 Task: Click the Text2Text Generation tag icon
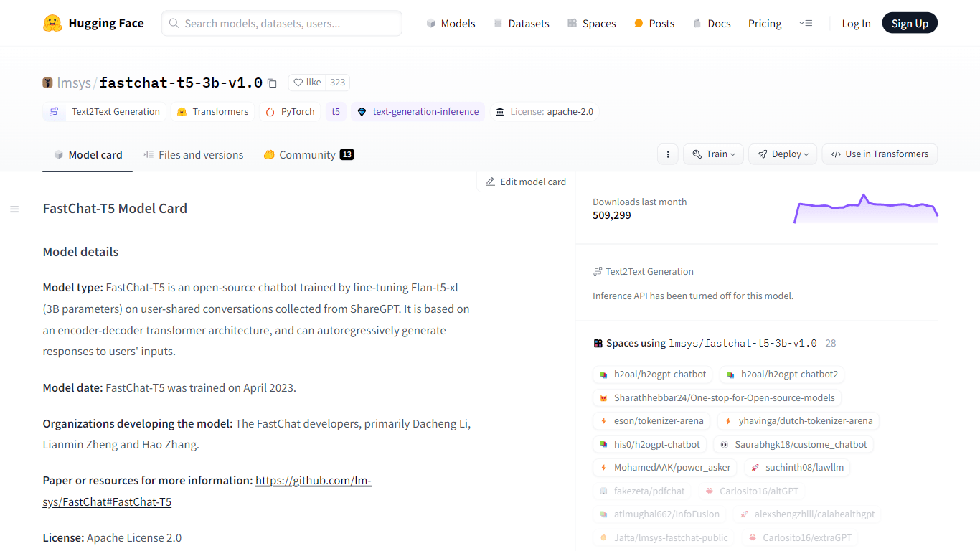click(54, 112)
